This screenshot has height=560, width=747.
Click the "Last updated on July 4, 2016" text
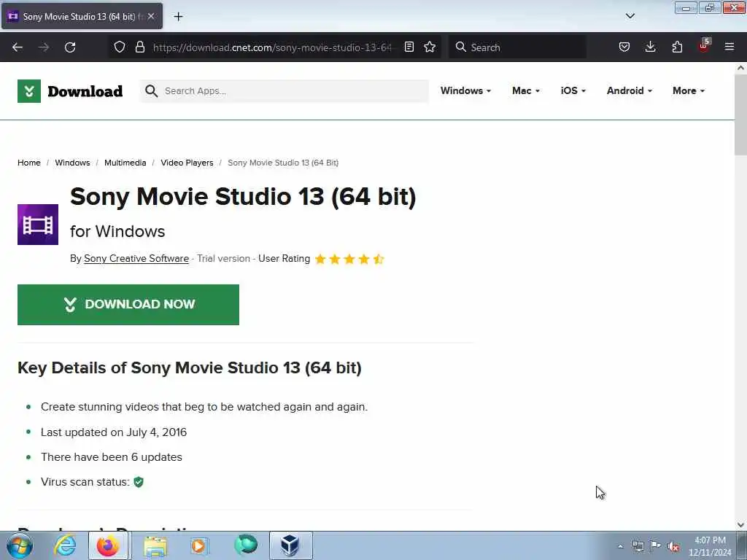click(x=114, y=432)
